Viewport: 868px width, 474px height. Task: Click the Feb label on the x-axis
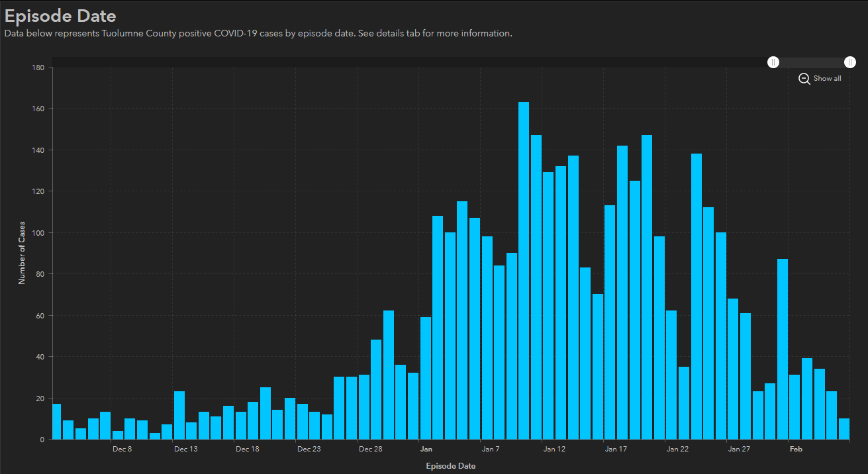coord(795,450)
